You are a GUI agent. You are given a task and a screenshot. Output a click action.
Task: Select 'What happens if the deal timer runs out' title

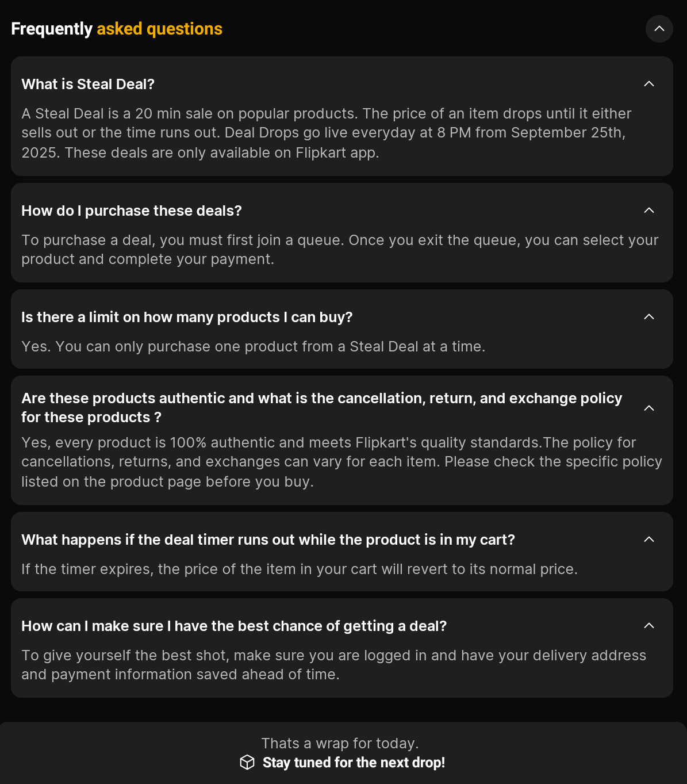click(268, 540)
